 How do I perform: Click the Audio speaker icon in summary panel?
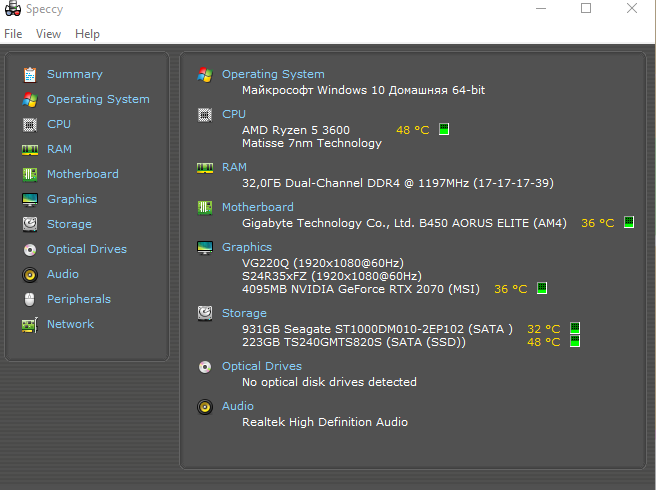pos(205,407)
